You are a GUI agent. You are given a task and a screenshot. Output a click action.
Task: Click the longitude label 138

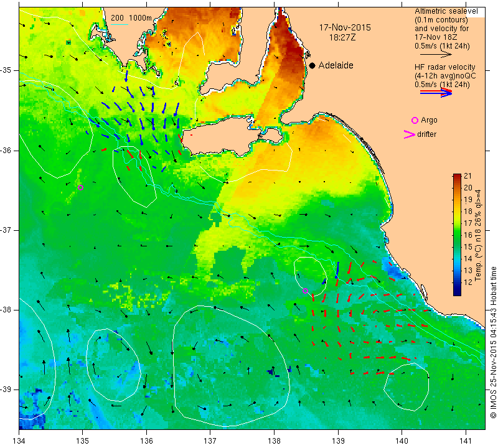pos(274,441)
